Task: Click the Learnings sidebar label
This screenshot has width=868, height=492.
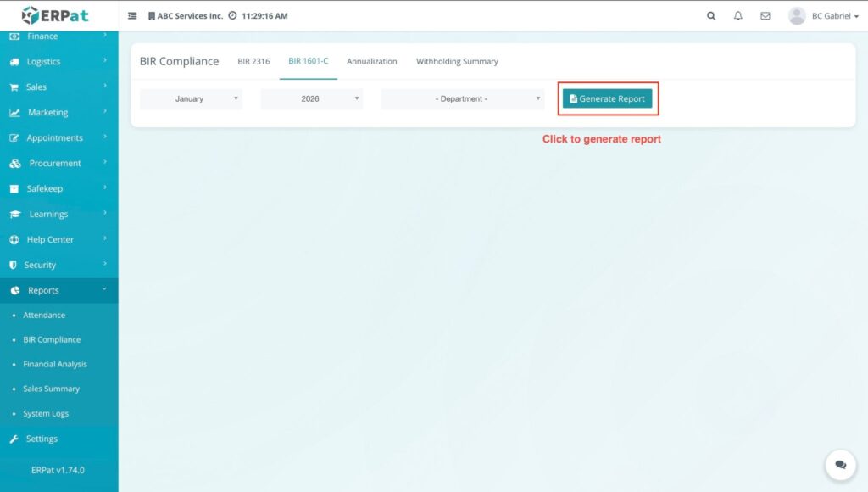Action: pos(48,214)
